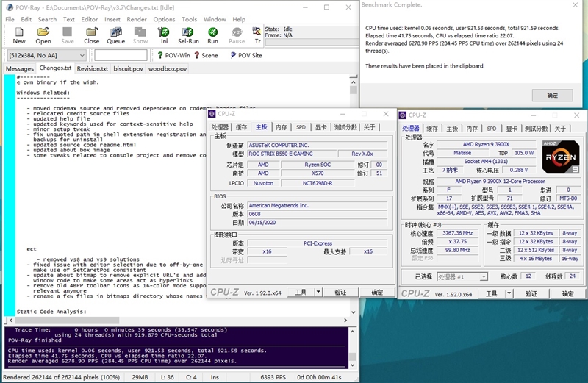This screenshot has width=588, height=383.
Task: Switch to the biscuit.pov tab
Action: point(128,68)
